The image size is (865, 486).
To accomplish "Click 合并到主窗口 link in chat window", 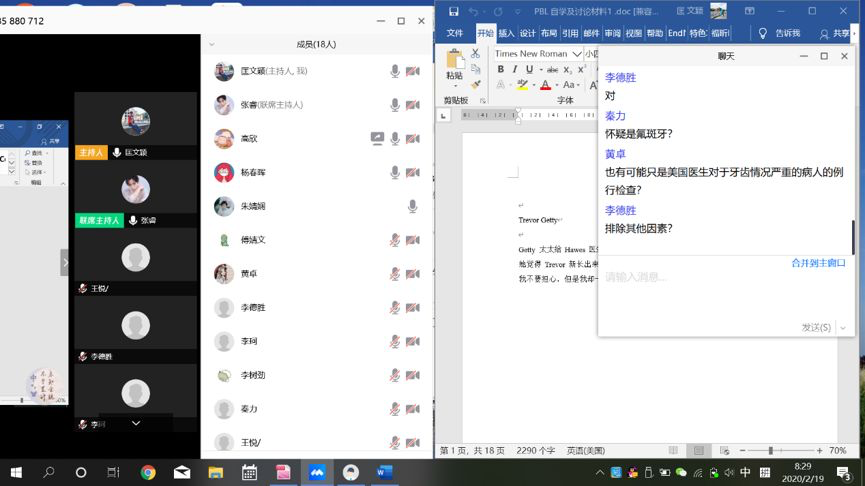I will coord(818,263).
